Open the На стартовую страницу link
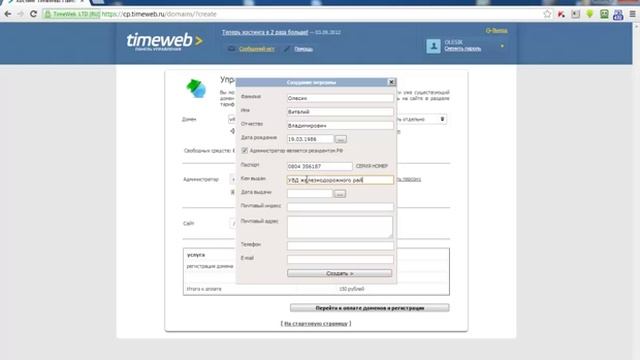Image resolution: width=640 pixels, height=360 pixels. pos(316,323)
